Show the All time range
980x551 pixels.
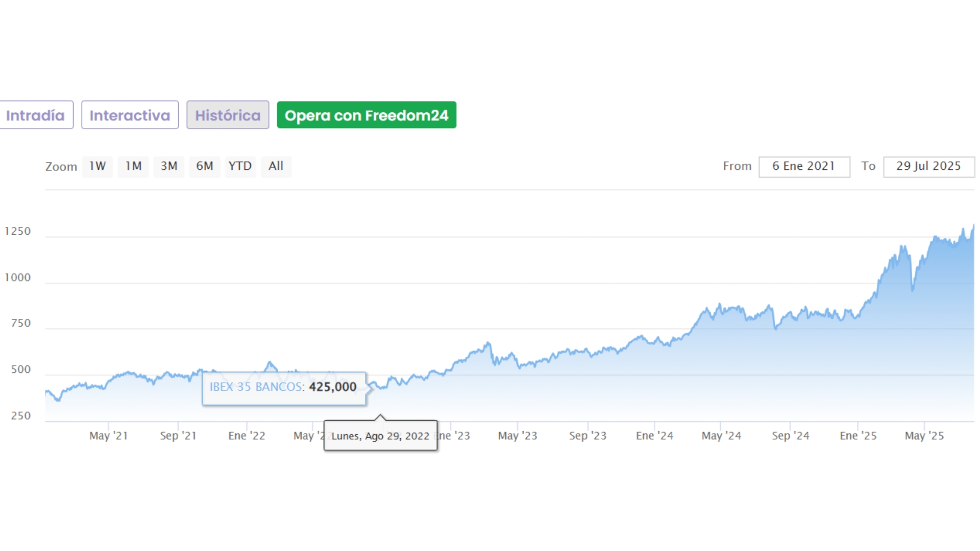[x=276, y=166]
